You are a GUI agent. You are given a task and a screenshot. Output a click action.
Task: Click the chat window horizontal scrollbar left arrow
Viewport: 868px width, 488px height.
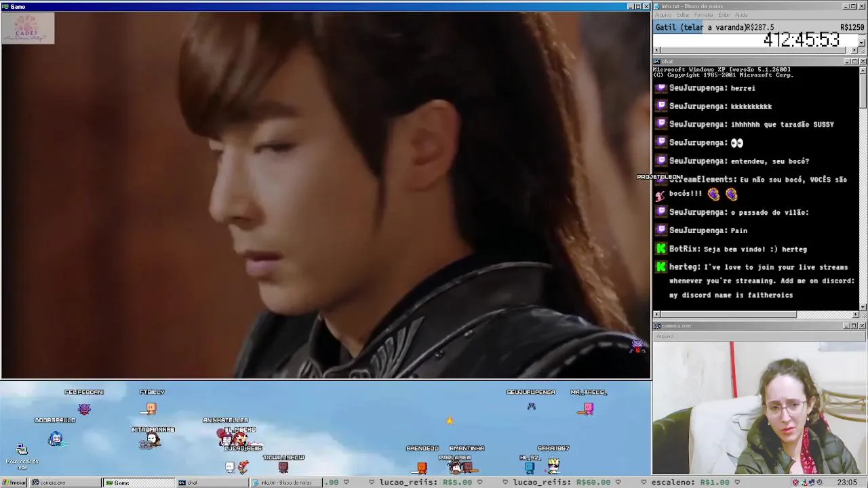656,314
